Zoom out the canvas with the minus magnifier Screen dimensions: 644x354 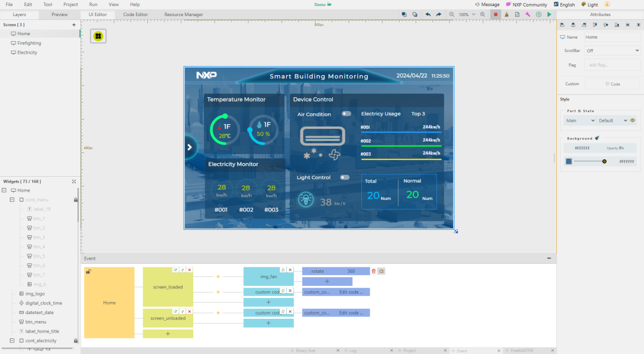[452, 14]
